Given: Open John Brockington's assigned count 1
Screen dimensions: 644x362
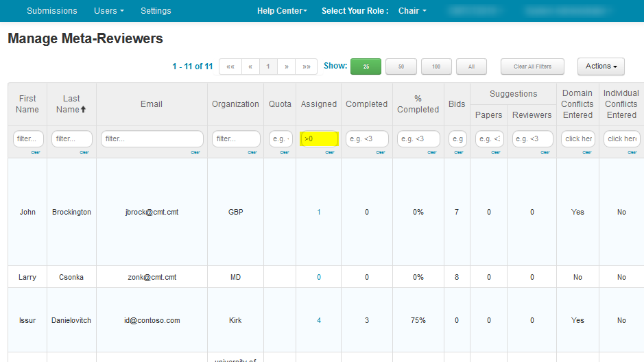Looking at the screenshot, I should tap(319, 212).
